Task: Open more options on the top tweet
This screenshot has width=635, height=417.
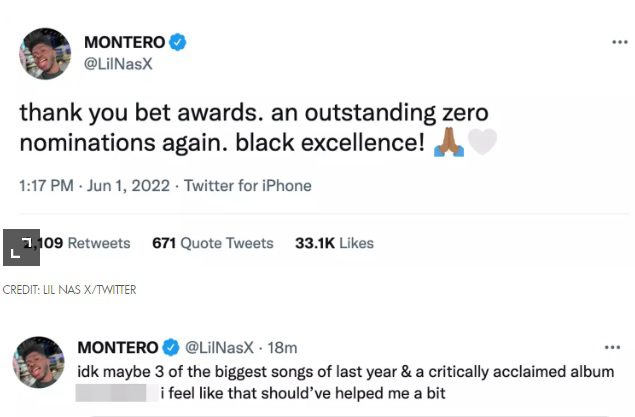Action: pos(619,43)
